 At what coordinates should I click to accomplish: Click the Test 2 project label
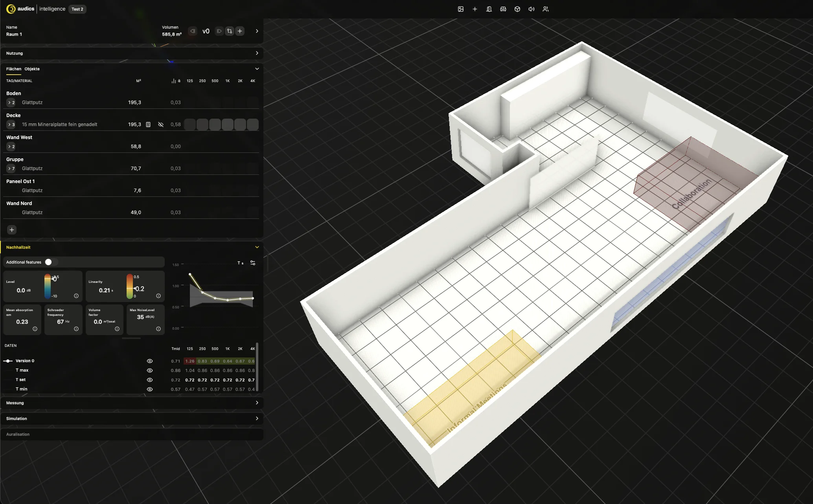pos(77,9)
